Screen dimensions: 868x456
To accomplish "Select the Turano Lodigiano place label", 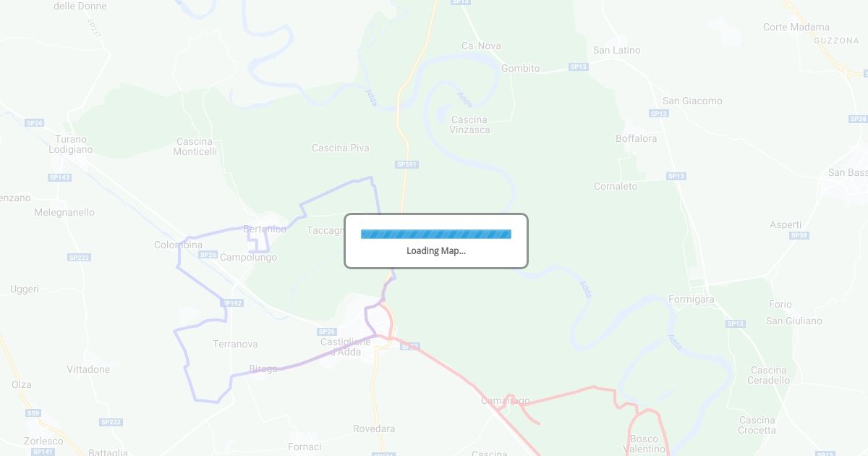I will click(71, 144).
